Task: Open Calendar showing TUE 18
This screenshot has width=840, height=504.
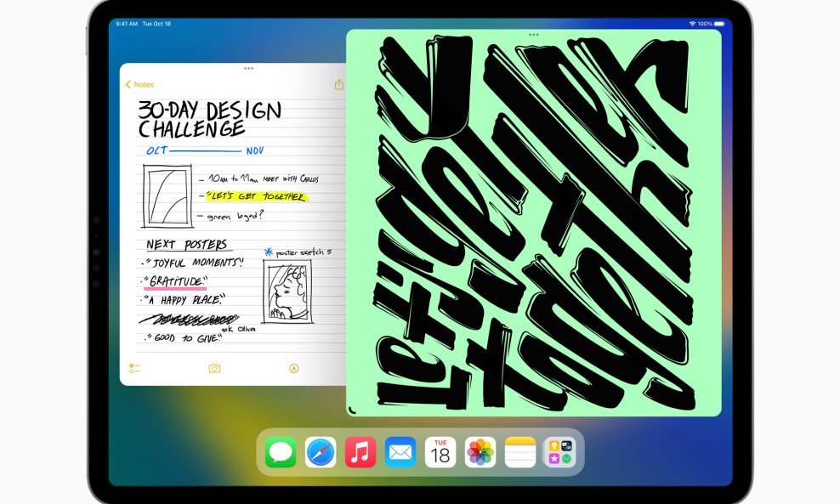Action: click(x=440, y=452)
